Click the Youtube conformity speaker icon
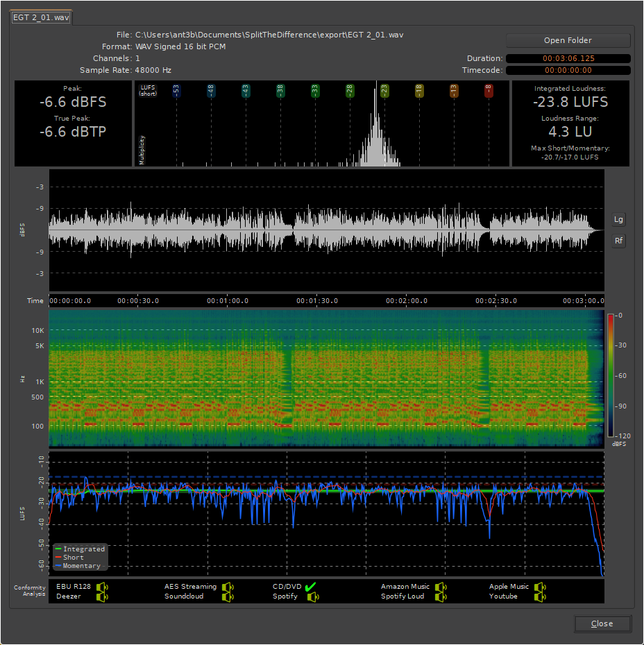644x645 pixels. point(539,596)
